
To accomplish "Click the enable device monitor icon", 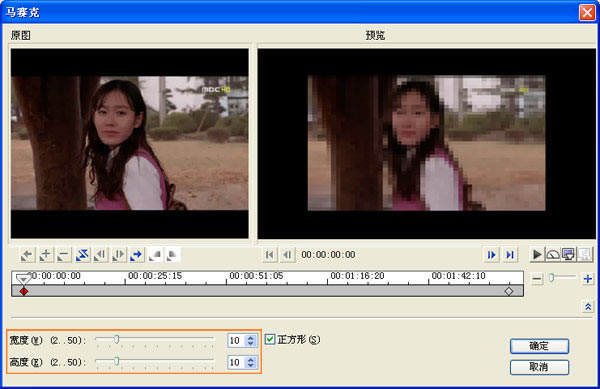I will click(569, 254).
